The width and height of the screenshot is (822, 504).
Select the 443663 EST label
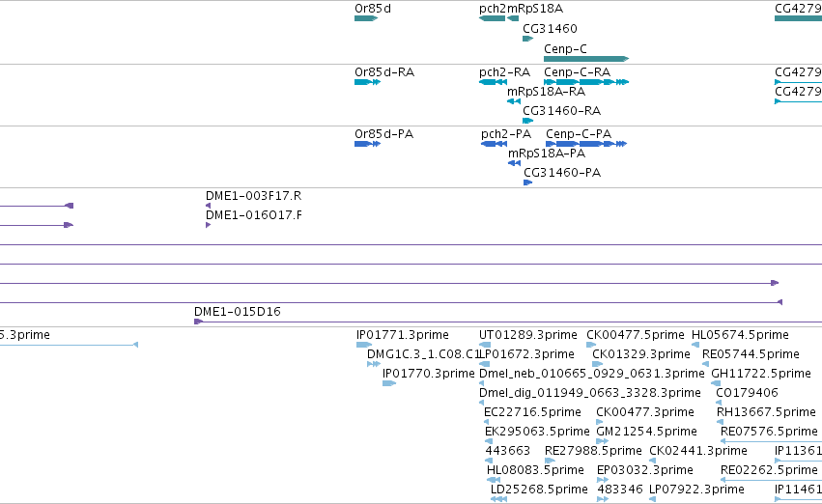[x=507, y=451]
